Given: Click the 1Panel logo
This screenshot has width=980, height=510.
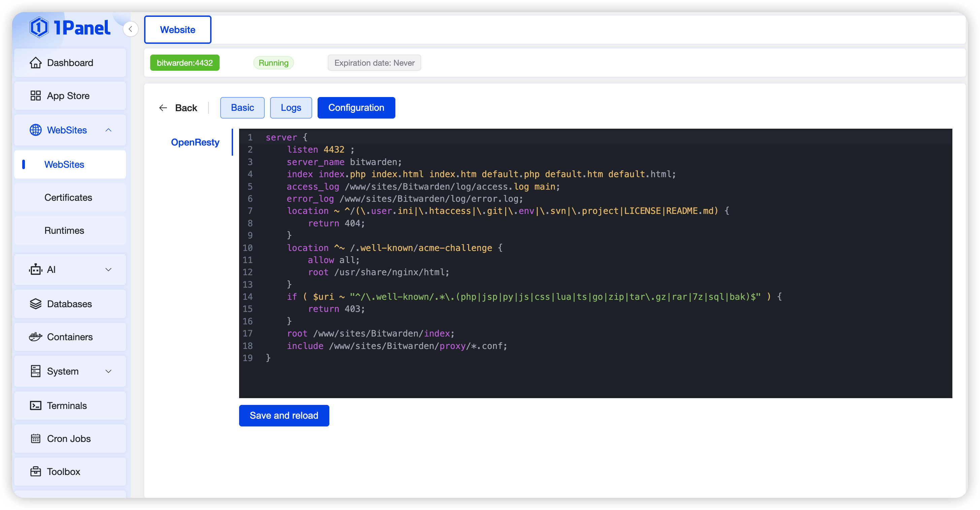Looking at the screenshot, I should click(70, 28).
